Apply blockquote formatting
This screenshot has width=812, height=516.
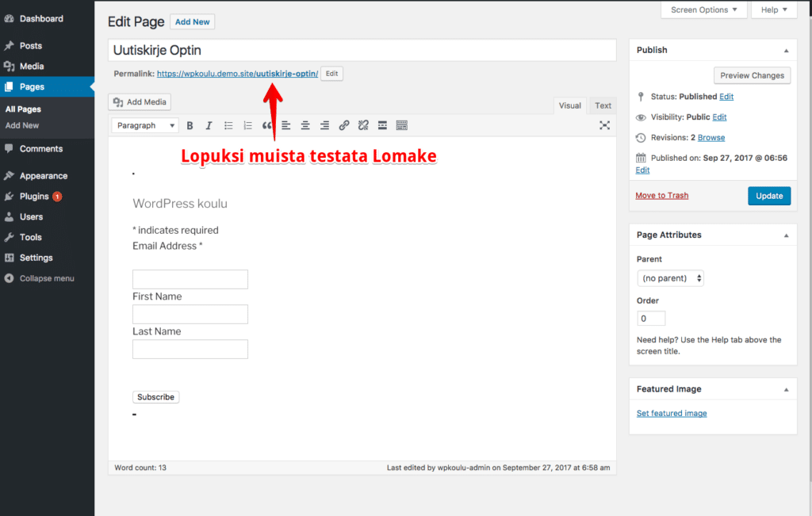click(x=266, y=125)
